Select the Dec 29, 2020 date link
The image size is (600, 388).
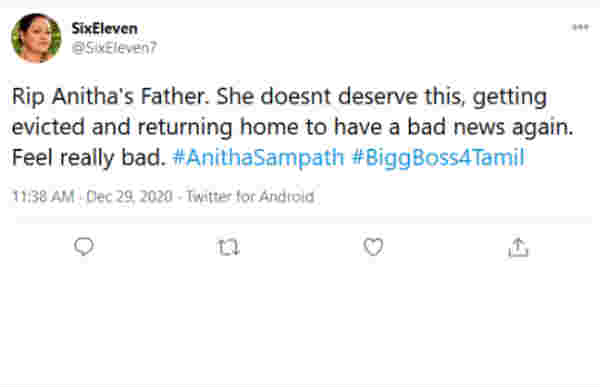pos(129,196)
